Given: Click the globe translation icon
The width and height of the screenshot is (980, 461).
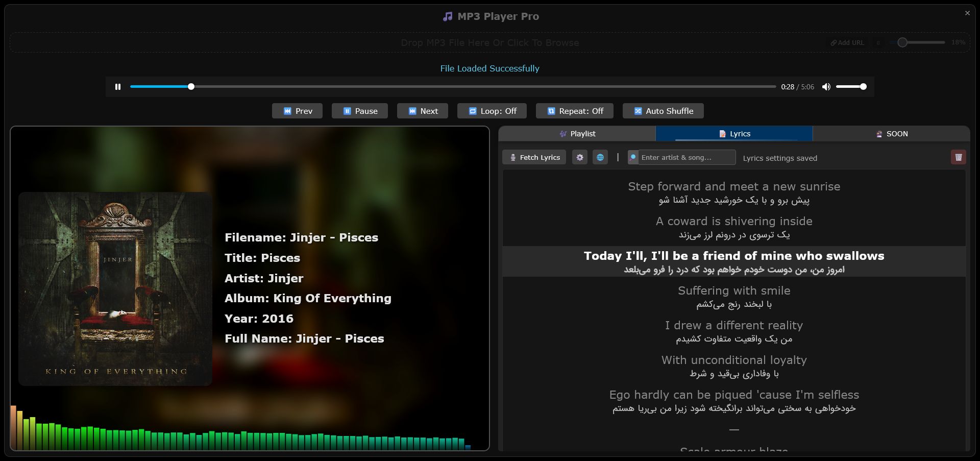Looking at the screenshot, I should click(600, 157).
